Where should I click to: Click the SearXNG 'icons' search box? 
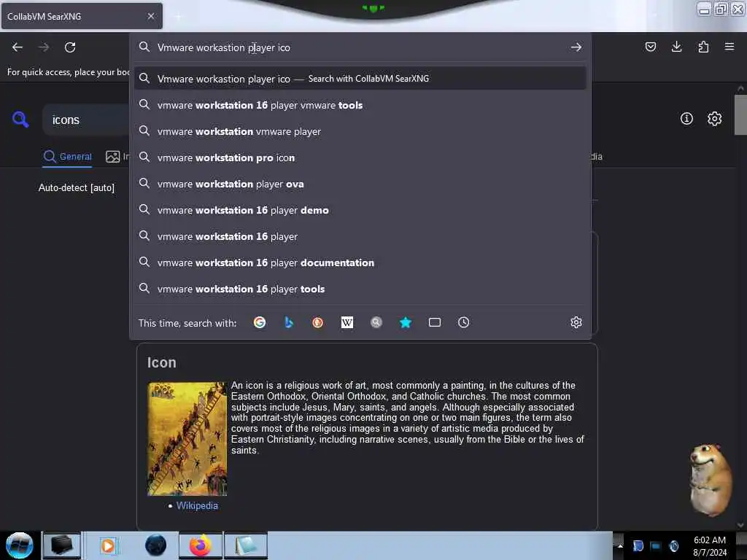click(86, 120)
